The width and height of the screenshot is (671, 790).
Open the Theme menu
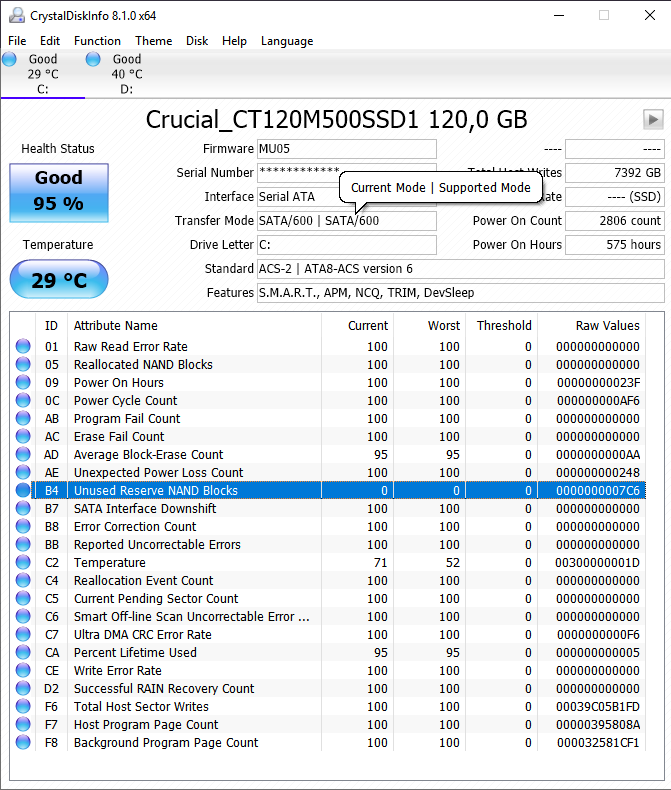tap(154, 41)
